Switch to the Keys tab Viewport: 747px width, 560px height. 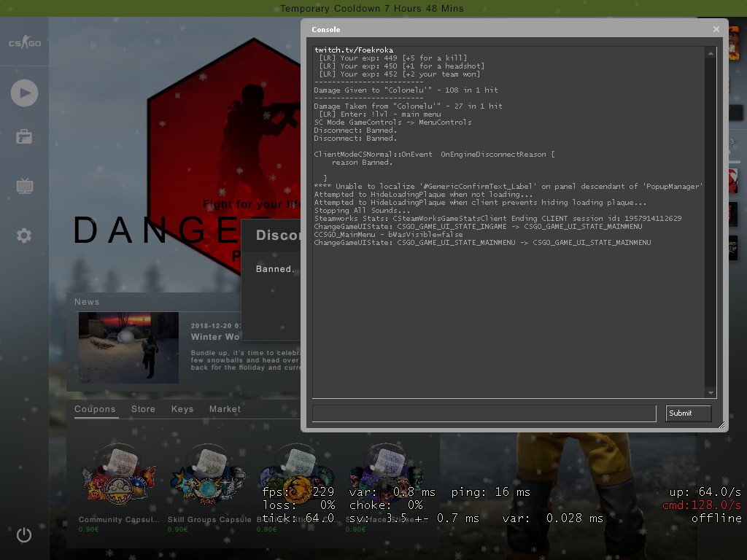tap(182, 409)
